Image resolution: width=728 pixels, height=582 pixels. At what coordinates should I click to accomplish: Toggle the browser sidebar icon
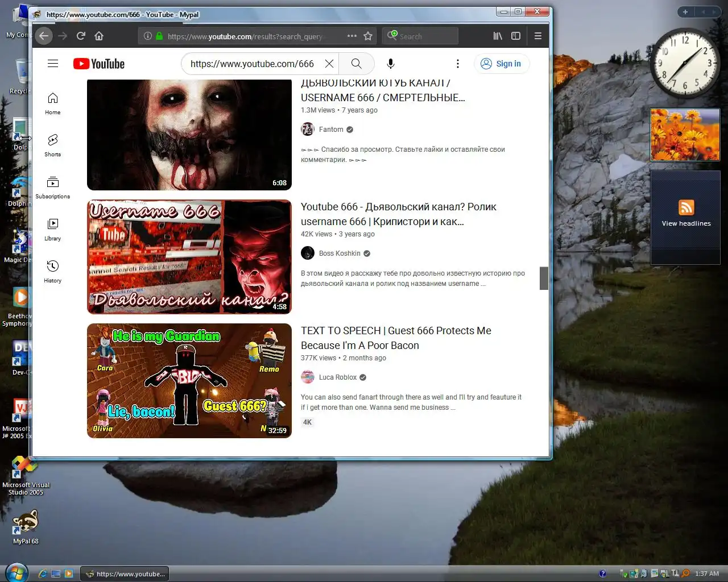(516, 36)
